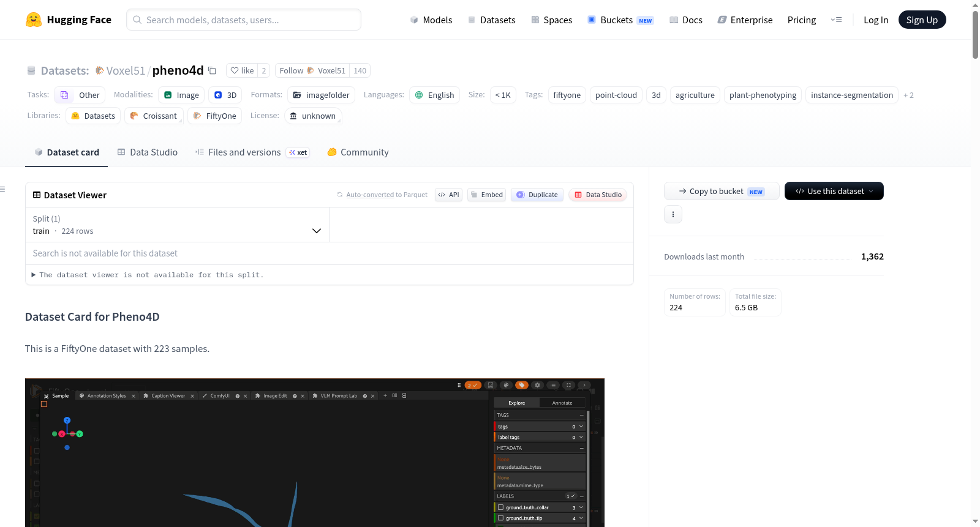Click the Sign Up button
The image size is (980, 527).
pyautogui.click(x=922, y=20)
